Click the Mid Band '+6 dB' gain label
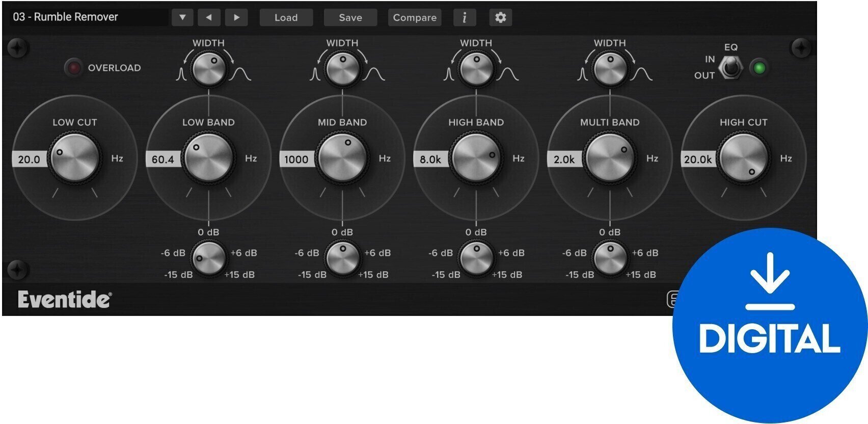868x424 pixels. point(377,253)
